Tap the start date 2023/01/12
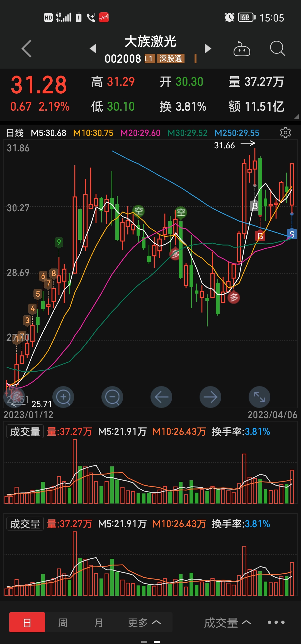The image size is (301, 644). 28,415
